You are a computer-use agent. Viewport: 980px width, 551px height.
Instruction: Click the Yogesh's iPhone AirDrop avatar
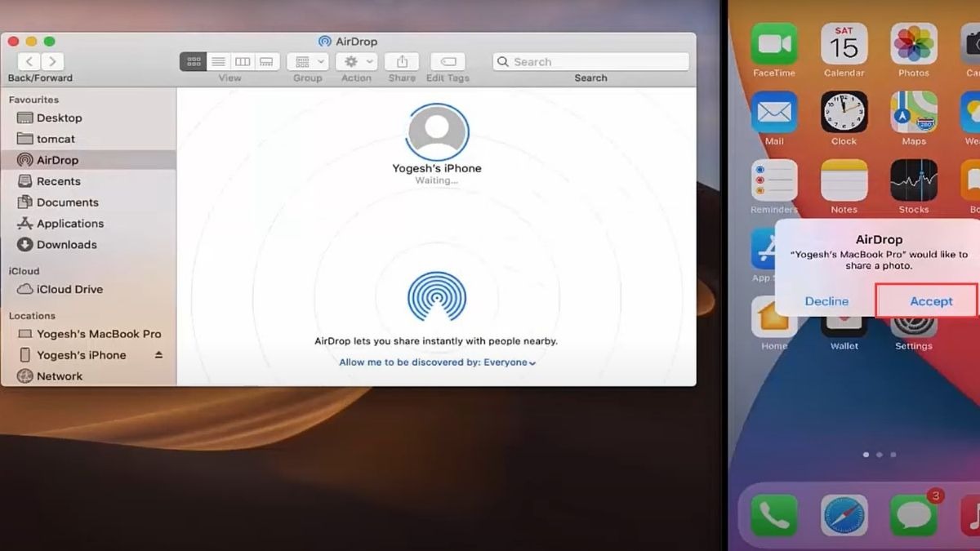tap(437, 132)
